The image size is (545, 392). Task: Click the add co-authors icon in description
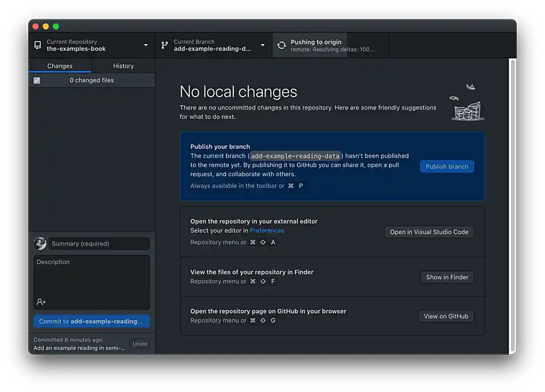[41, 302]
